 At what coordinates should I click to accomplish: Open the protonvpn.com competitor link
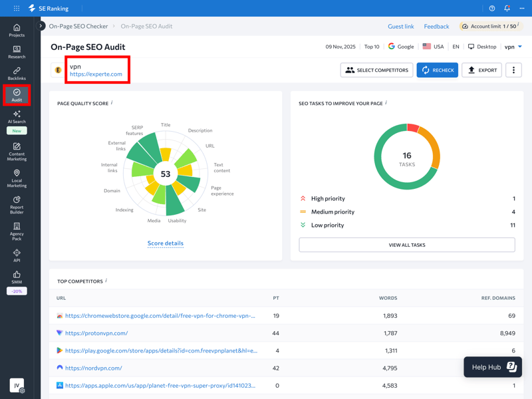pyautogui.click(x=96, y=333)
